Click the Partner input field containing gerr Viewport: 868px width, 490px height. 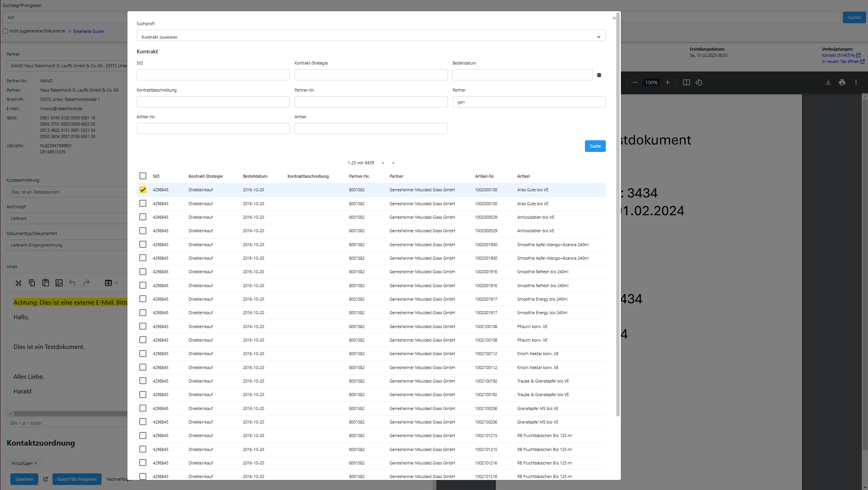coord(529,102)
